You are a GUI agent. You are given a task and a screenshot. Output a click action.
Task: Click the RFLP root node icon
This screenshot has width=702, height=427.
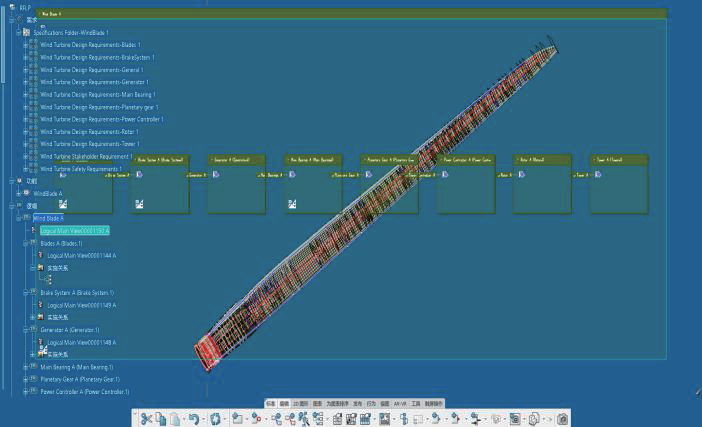(x=13, y=7)
